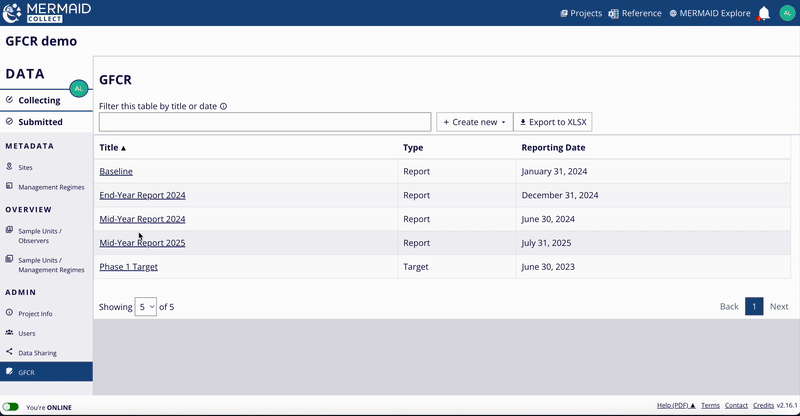Click the Management Regimes icon in sidebar
800x416 pixels.
[x=9, y=186]
